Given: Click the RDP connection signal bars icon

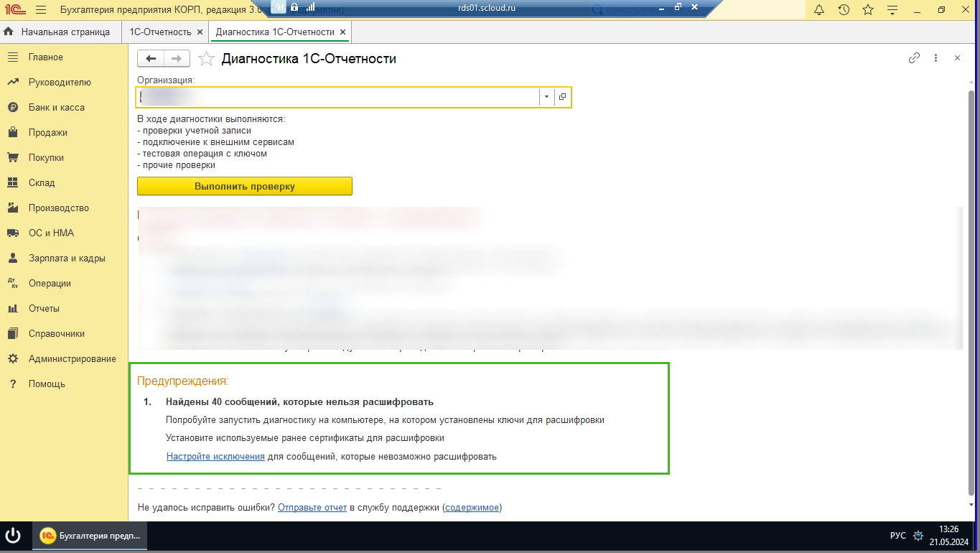Looking at the screenshot, I should [309, 7].
